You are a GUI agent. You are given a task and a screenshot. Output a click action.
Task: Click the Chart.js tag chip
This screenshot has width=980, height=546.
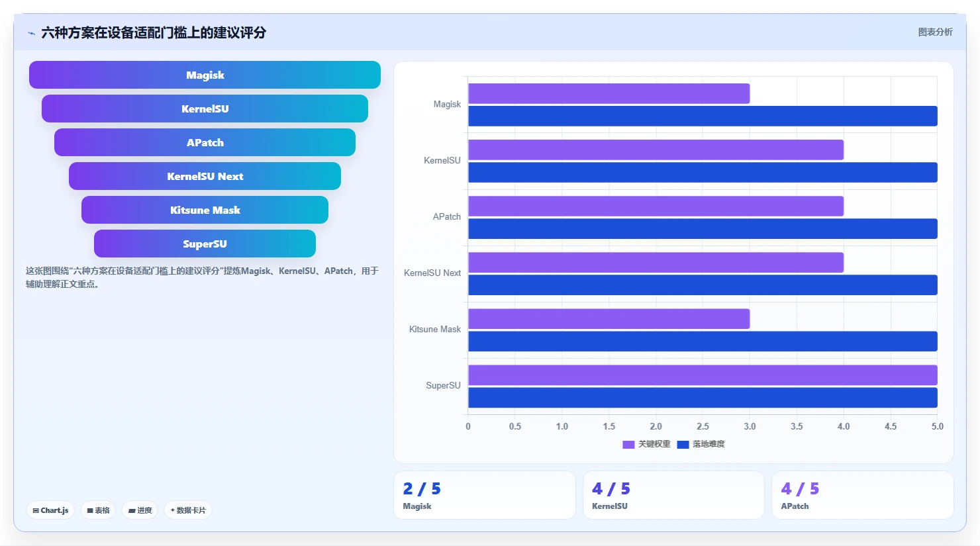click(50, 510)
